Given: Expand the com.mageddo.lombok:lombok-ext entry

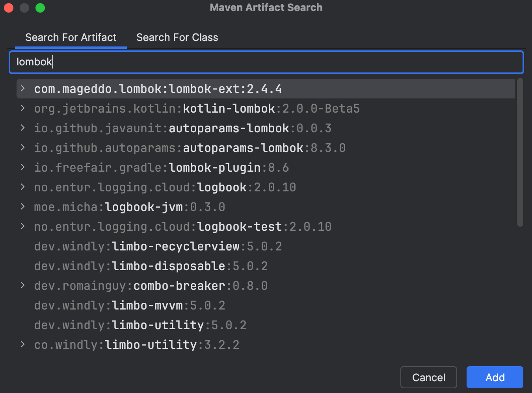Looking at the screenshot, I should 22,89.
